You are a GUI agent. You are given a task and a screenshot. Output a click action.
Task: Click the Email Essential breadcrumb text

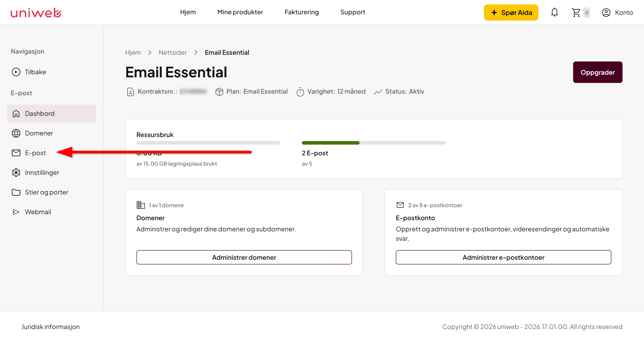click(227, 53)
